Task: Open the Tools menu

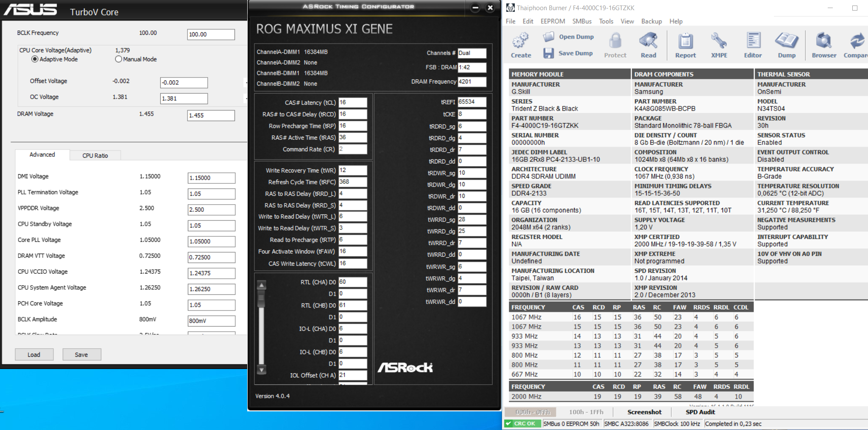Action: point(606,21)
